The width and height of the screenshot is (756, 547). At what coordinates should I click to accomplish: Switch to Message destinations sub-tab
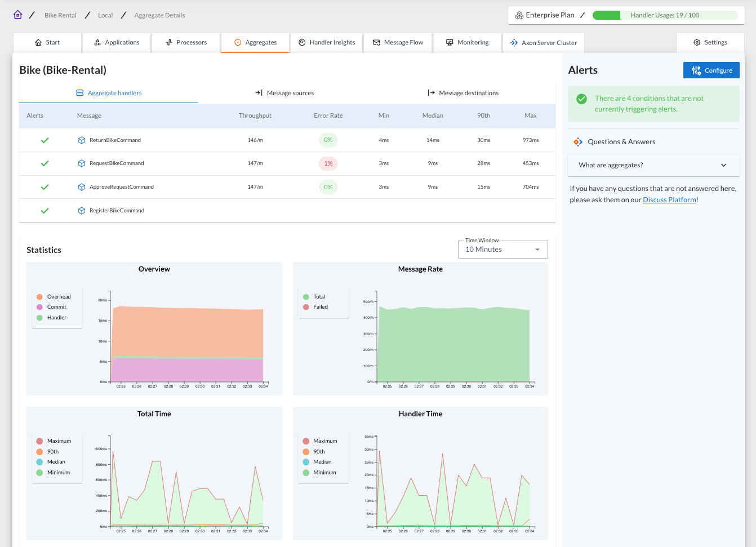[463, 93]
